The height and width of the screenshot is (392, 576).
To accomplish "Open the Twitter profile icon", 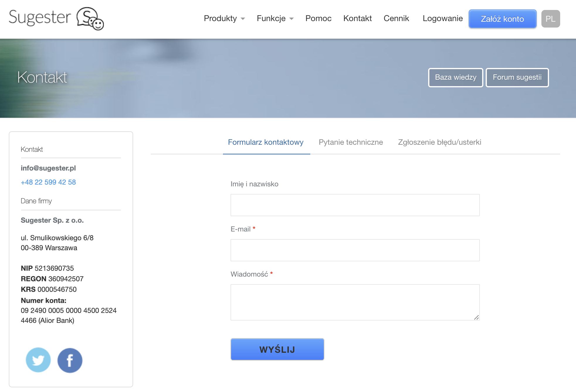I will tap(38, 360).
